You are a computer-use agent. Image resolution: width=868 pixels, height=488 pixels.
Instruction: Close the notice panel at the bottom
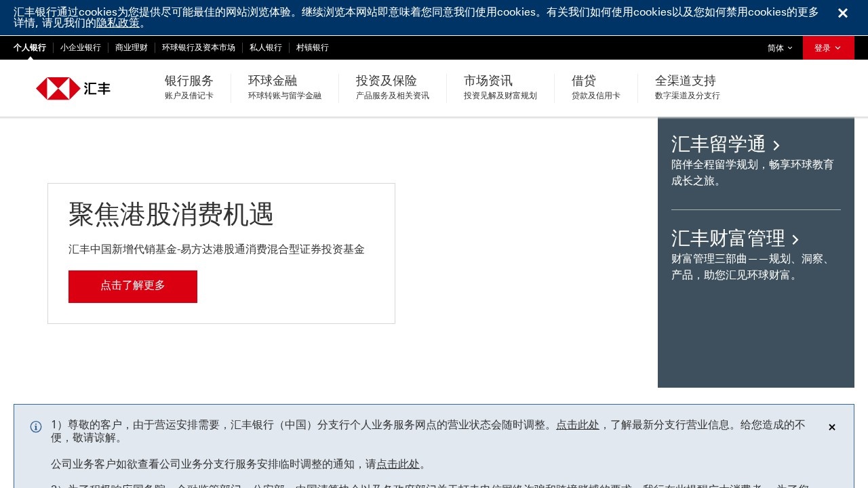(x=832, y=427)
